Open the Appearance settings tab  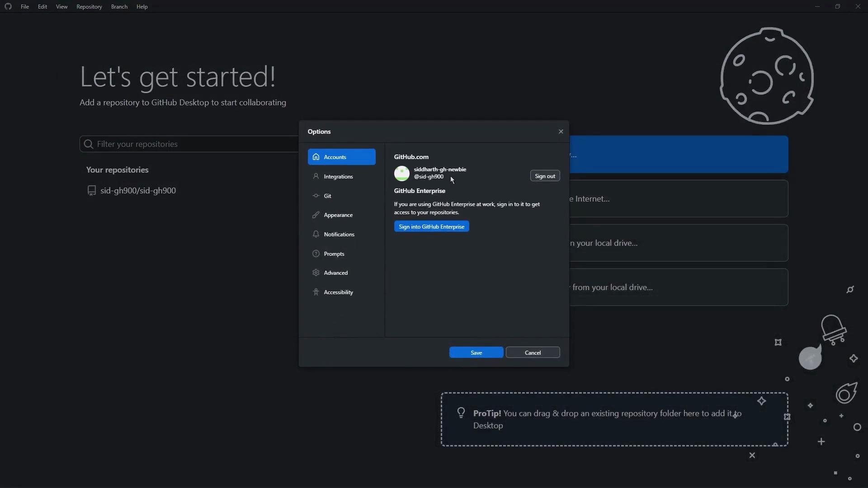point(342,215)
